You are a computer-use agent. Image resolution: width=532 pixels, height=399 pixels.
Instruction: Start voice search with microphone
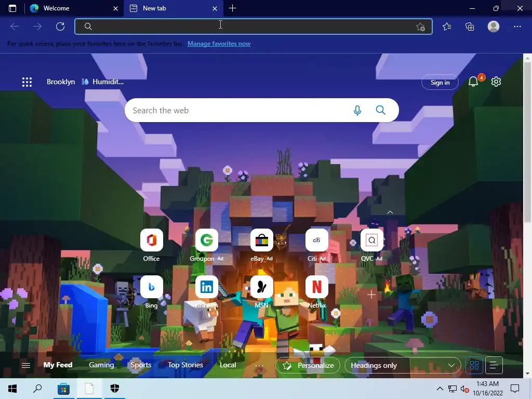357,110
